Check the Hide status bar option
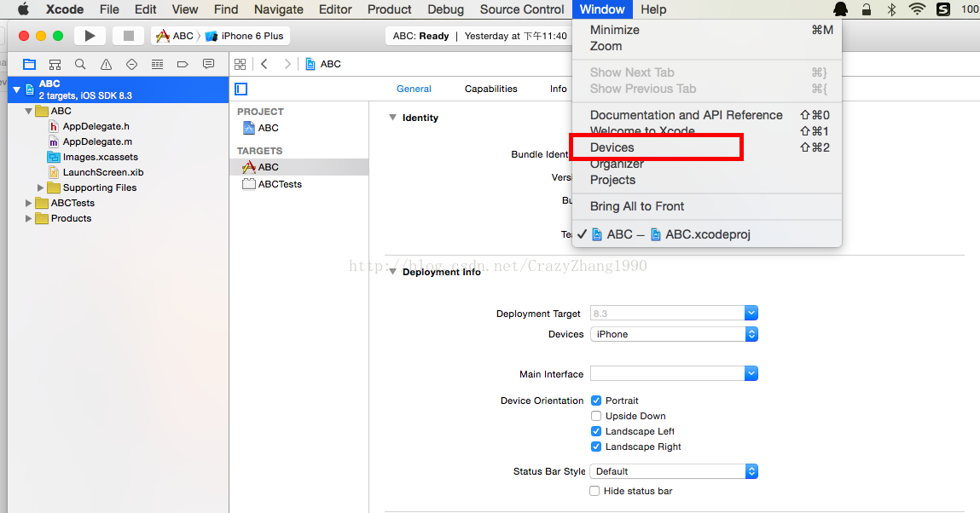Image resolution: width=980 pixels, height=513 pixels. [595, 491]
